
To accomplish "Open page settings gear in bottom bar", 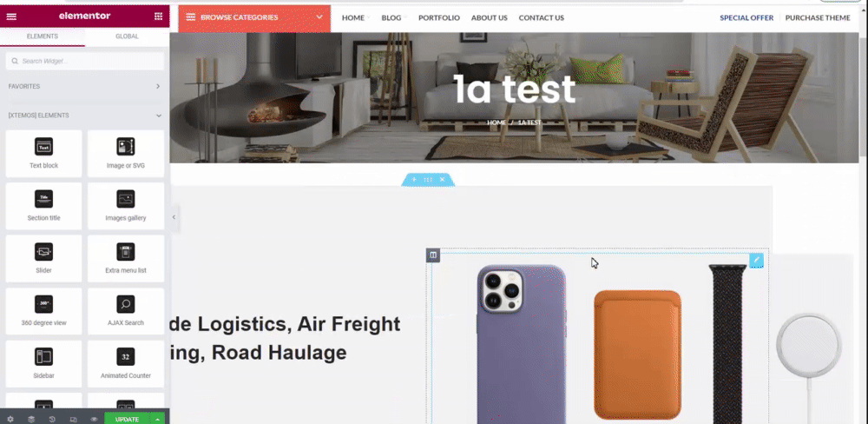I will [10, 420].
